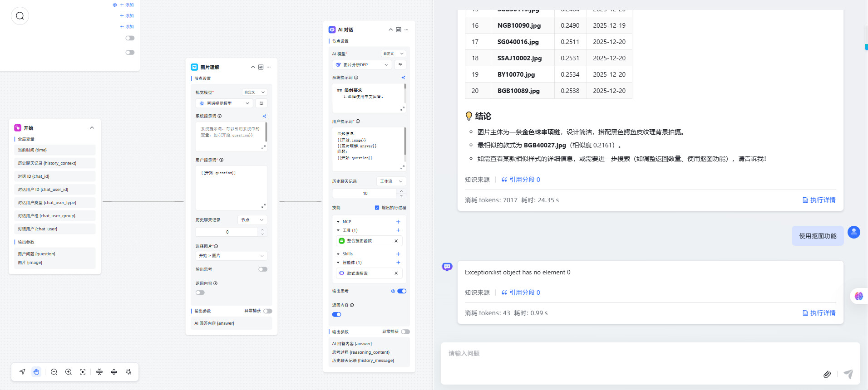Open 执行详情 beside 消耗 tokens: 7017
The width and height of the screenshot is (868, 390).
click(x=819, y=200)
